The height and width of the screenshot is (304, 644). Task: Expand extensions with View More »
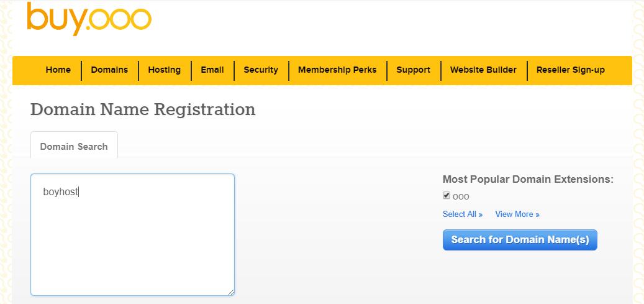tap(517, 214)
